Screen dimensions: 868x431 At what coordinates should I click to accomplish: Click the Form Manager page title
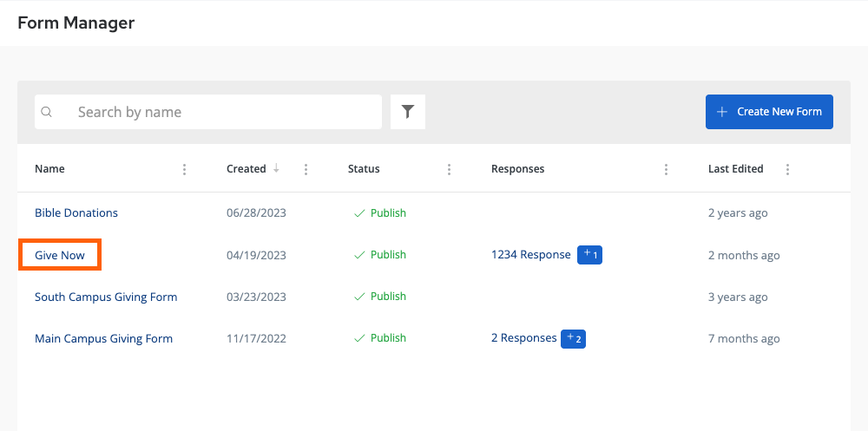tap(76, 23)
